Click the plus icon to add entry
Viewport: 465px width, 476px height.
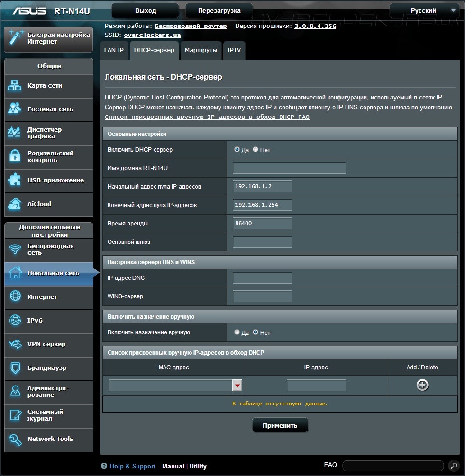click(422, 385)
